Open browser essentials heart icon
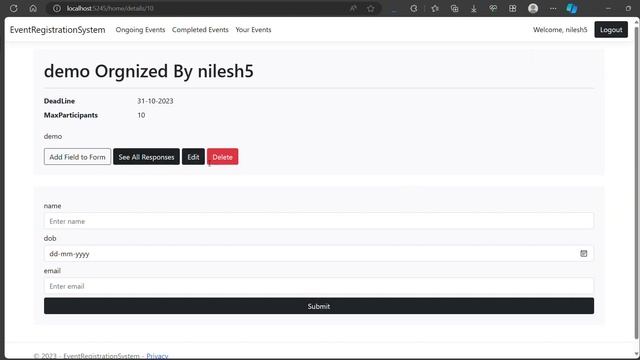 point(493,8)
